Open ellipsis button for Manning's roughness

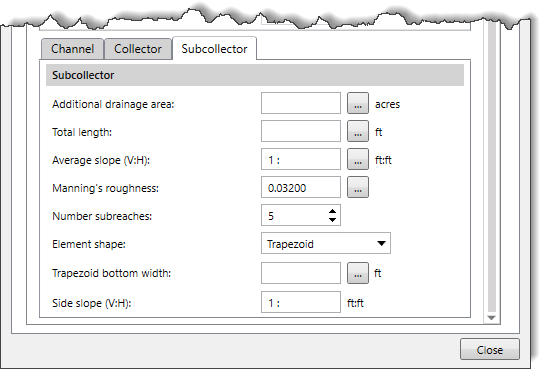point(358,187)
